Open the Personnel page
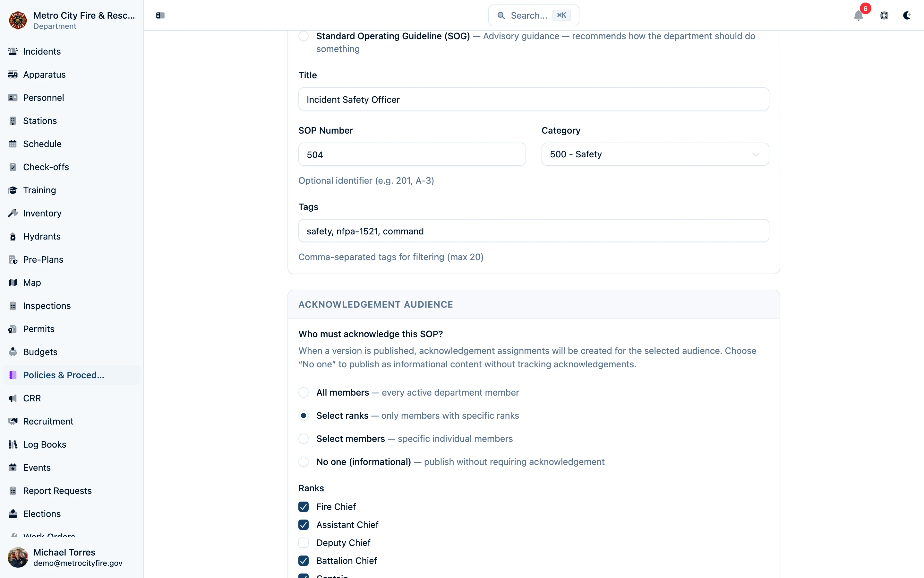 click(x=72, y=98)
